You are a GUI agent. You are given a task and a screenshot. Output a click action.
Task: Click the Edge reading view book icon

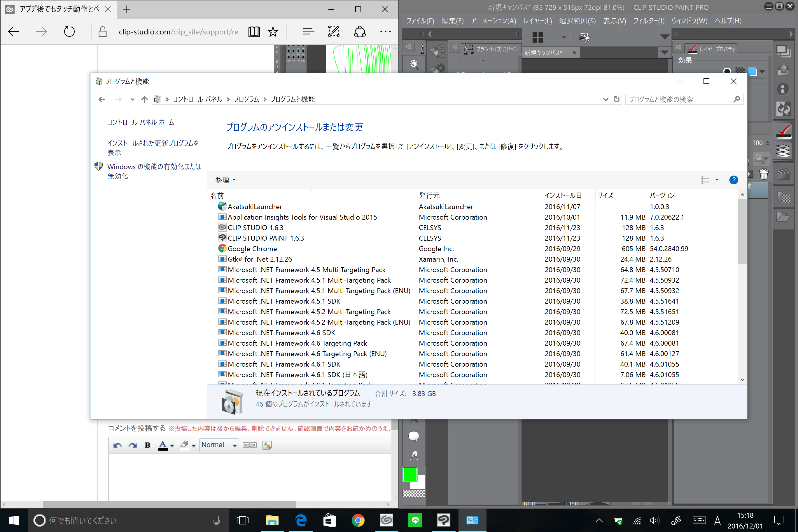point(254,32)
